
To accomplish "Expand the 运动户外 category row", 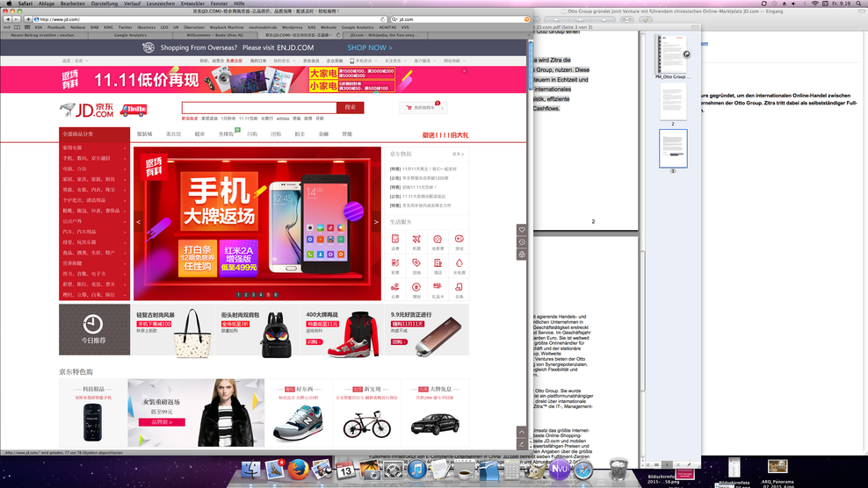I will (x=94, y=221).
